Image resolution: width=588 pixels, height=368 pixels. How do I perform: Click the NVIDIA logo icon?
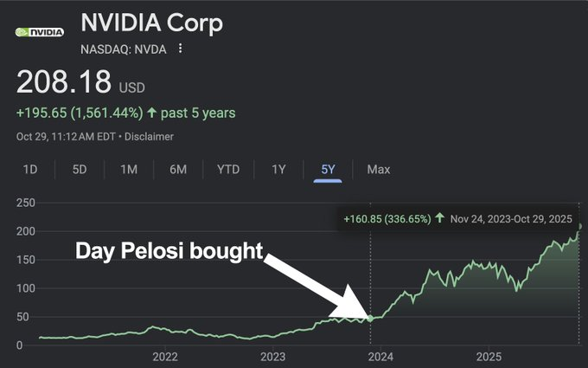[x=40, y=32]
